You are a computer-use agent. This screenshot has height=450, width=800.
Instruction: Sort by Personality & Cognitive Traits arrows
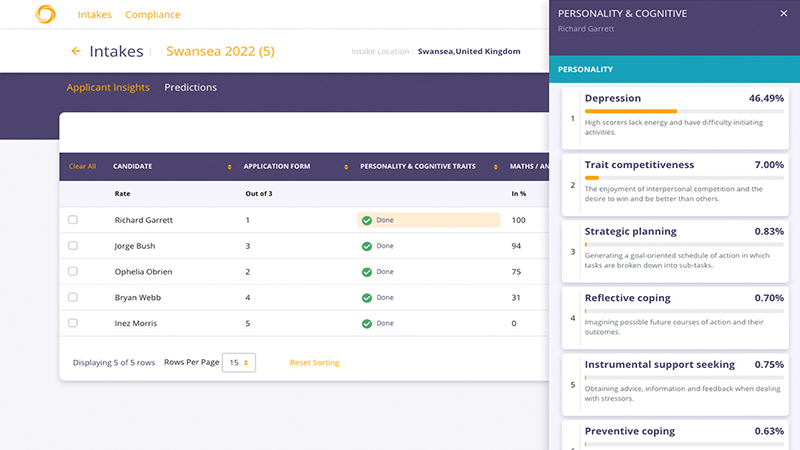click(495, 167)
